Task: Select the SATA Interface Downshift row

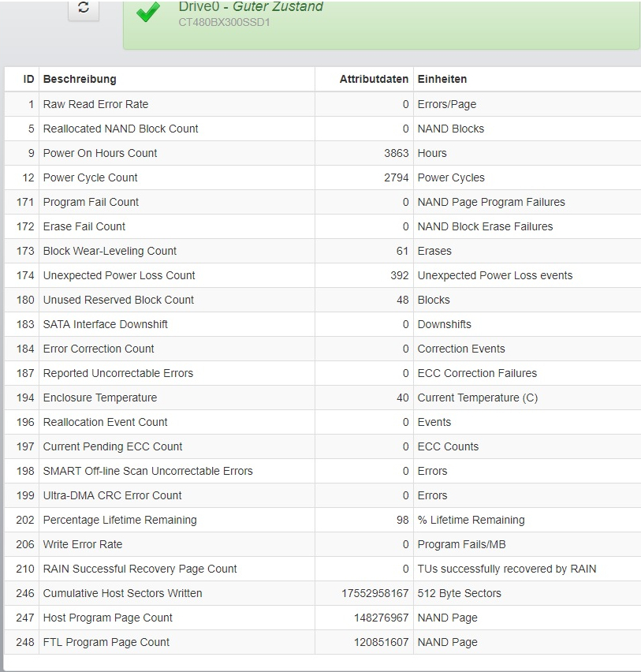Action: coord(322,324)
